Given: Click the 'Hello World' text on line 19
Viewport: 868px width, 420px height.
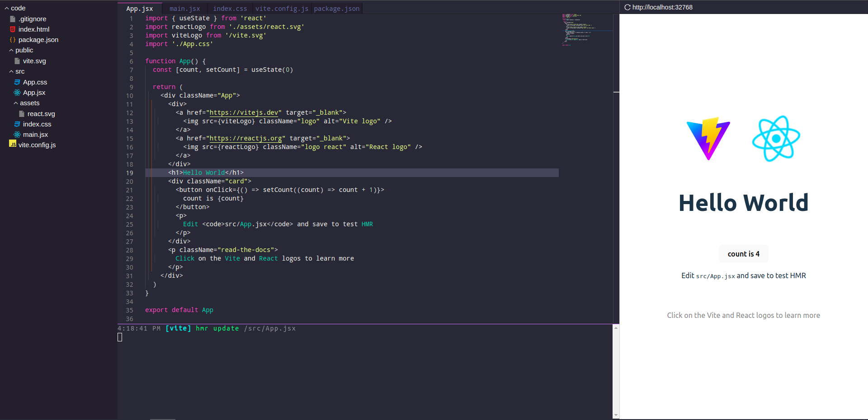Looking at the screenshot, I should pos(204,173).
